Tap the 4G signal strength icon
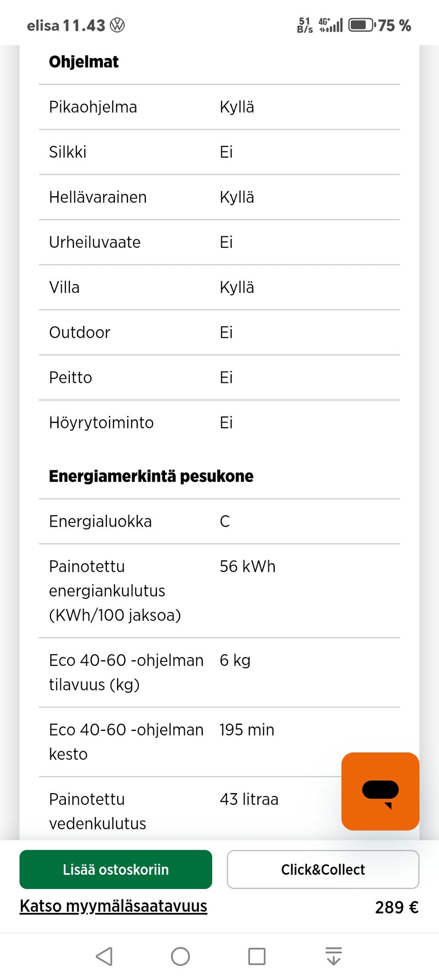Screen dimensions: 439x980 (331, 25)
